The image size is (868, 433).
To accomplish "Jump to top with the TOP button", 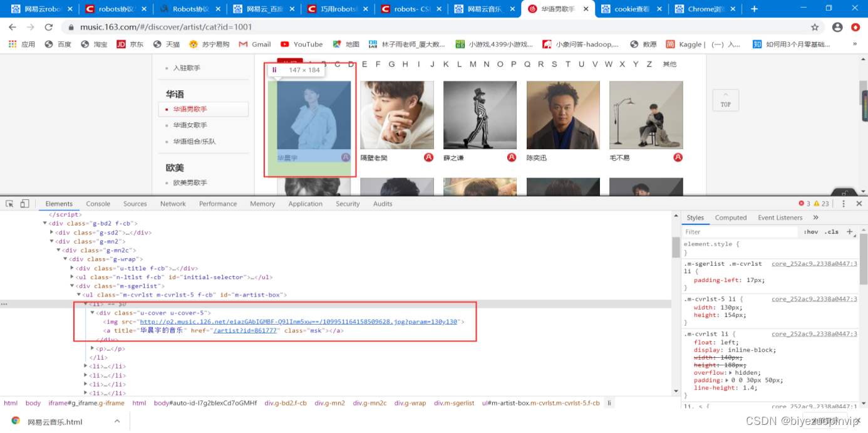I will click(726, 100).
